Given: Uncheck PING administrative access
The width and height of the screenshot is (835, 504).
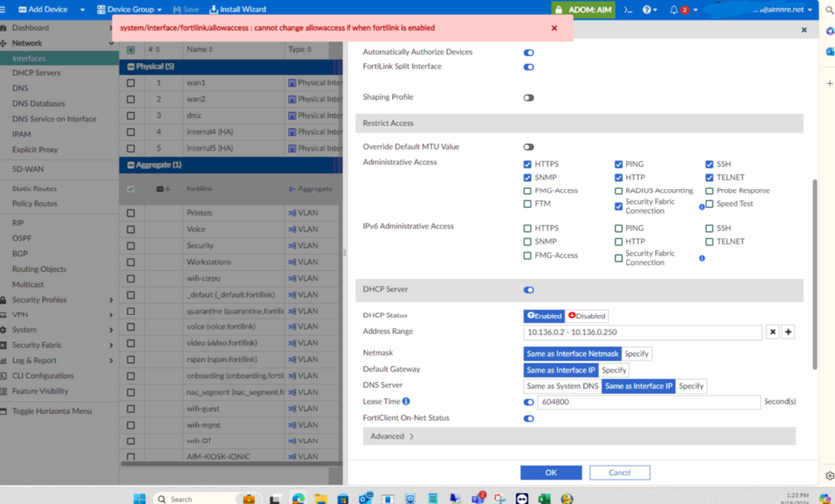Looking at the screenshot, I should 619,164.
